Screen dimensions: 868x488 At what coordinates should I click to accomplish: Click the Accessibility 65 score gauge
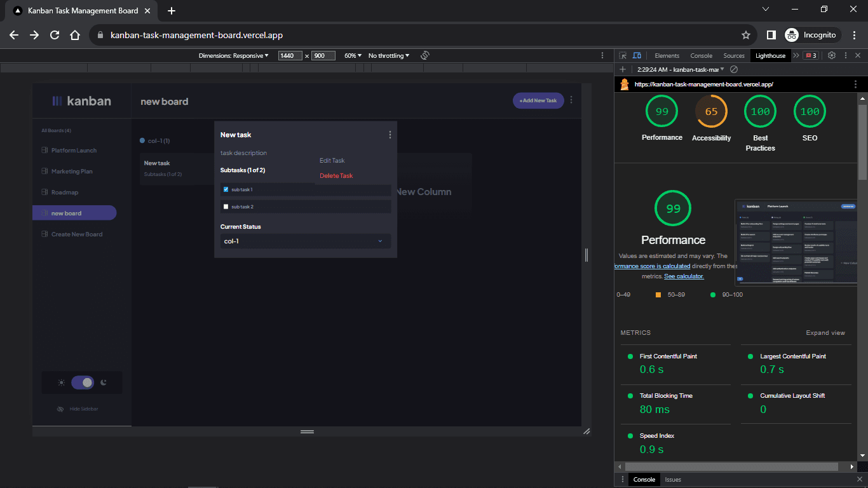711,112
